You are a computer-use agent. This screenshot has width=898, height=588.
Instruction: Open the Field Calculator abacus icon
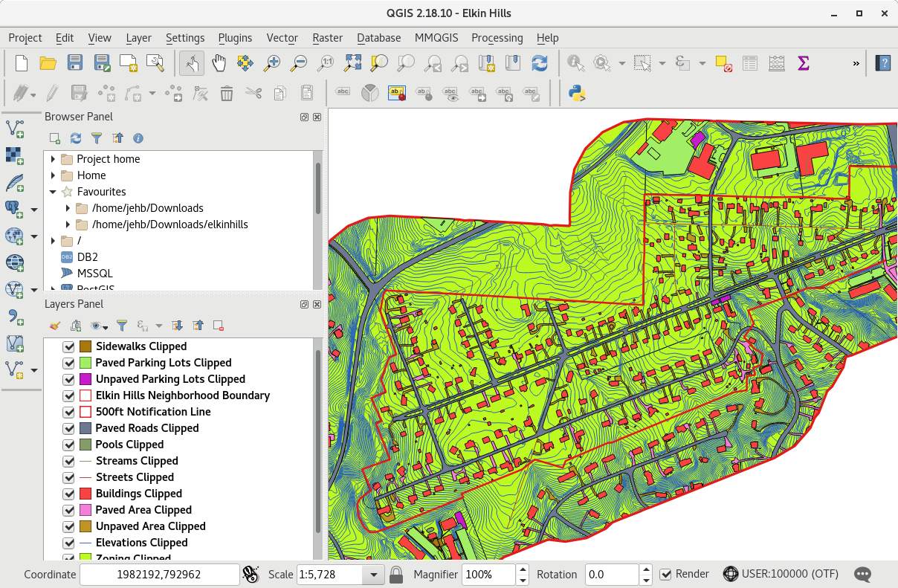777,63
